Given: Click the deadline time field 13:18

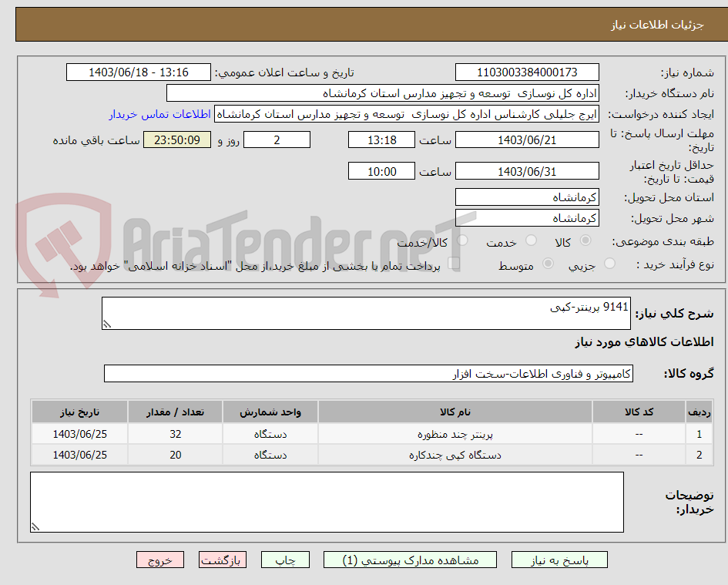Looking at the screenshot, I should pyautogui.click(x=381, y=140).
